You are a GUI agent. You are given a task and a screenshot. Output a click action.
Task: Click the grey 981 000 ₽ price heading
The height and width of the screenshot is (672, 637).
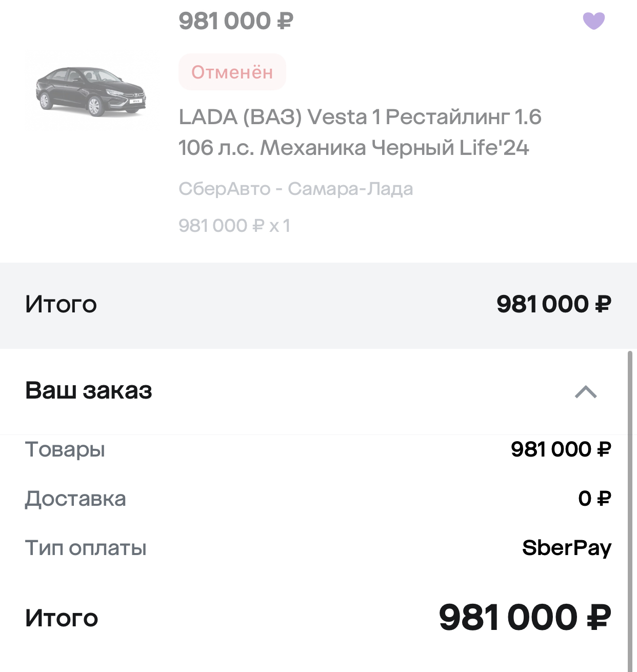235,21
